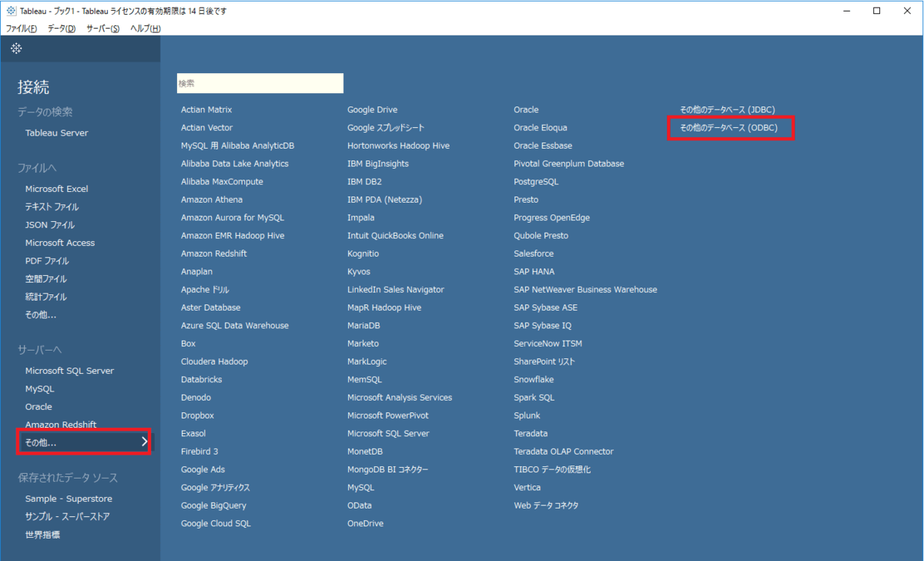Choose JSON ファイル connection
924x561 pixels.
50,225
